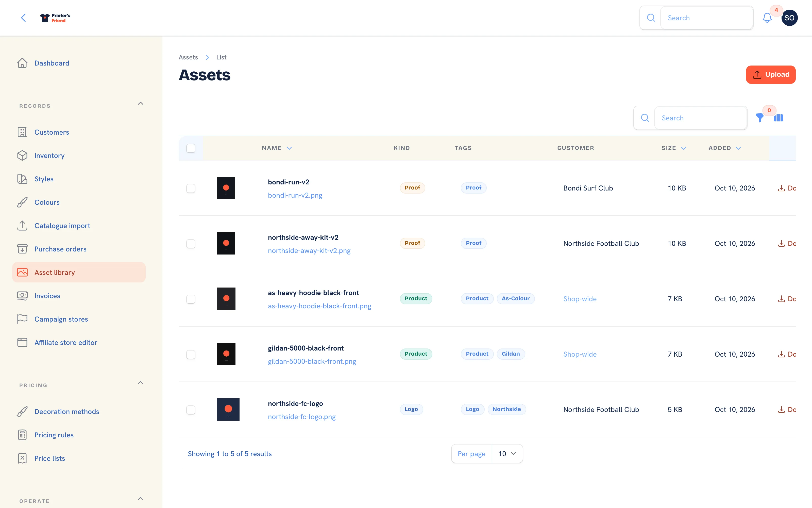Click the Upload button
The image size is (812, 508).
pos(770,75)
